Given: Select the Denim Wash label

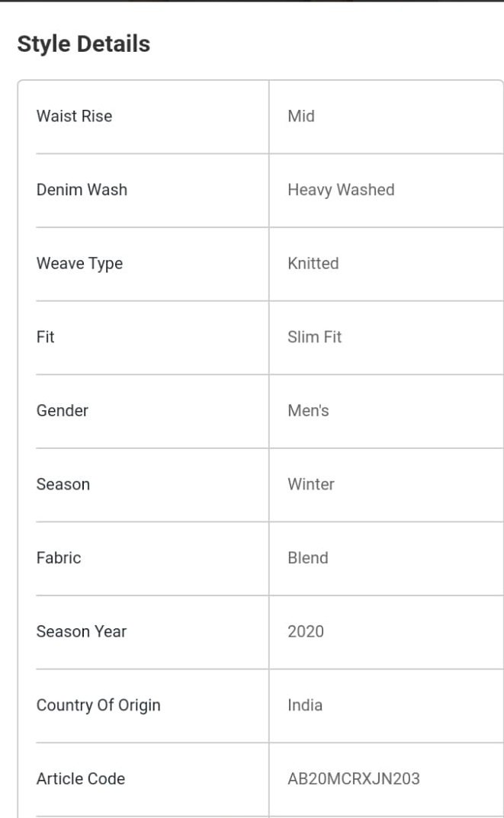Looking at the screenshot, I should click(x=82, y=189).
